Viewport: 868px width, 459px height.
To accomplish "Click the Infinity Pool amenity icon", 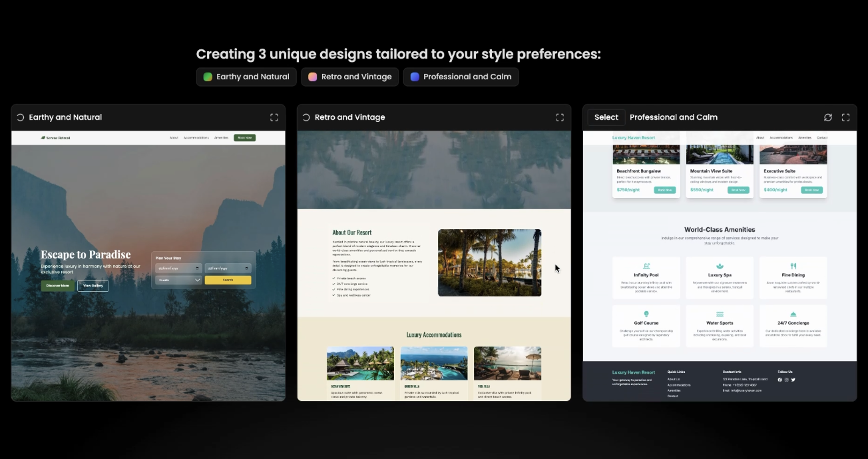I will point(646,266).
